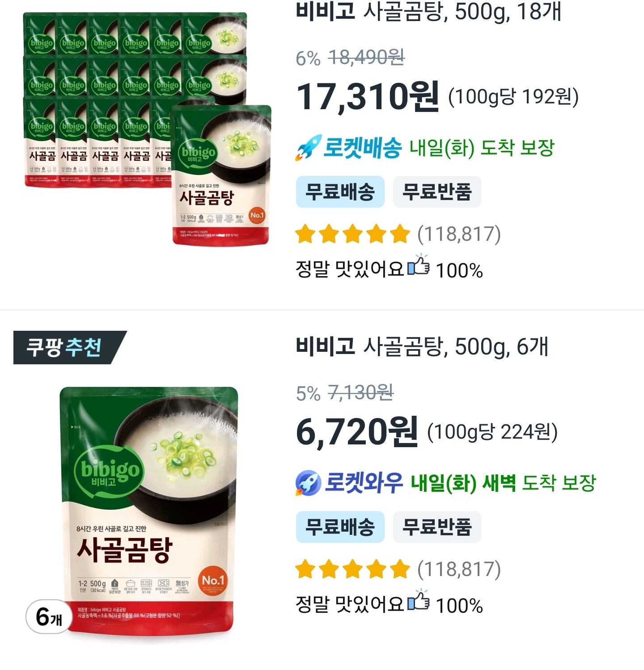The height and width of the screenshot is (670, 644).
Task: Tap the 17,310원 price
Action: 368,97
